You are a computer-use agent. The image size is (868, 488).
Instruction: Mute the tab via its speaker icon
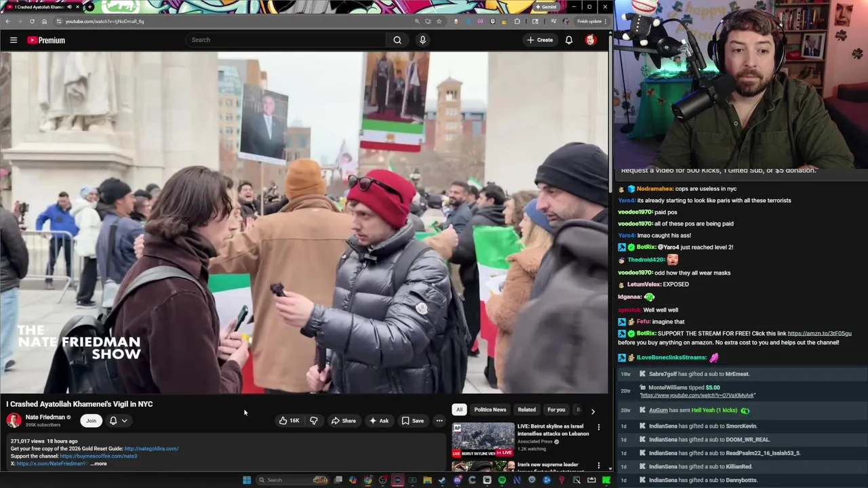pos(70,7)
